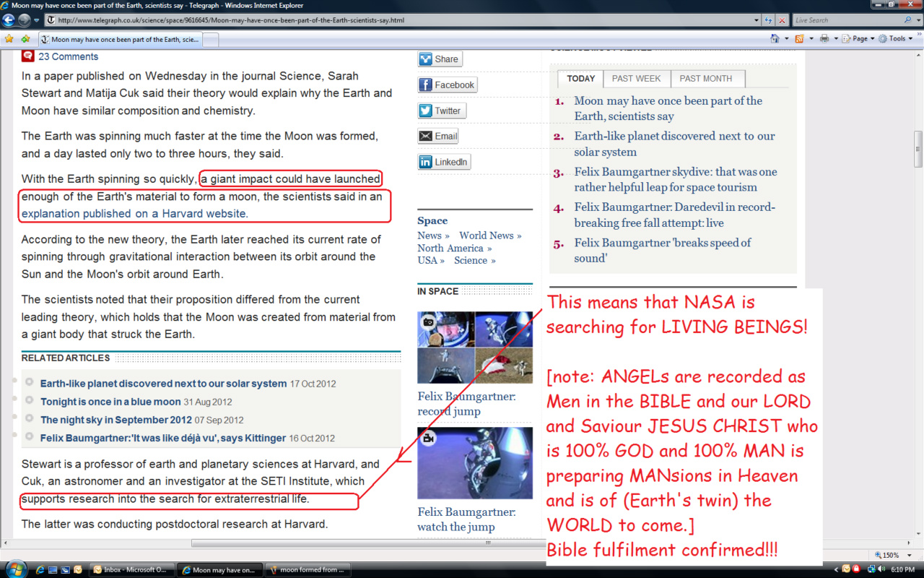The image size is (924, 578).
Task: Select the 'Moon may have once been' browser tab
Action: pyautogui.click(x=120, y=40)
